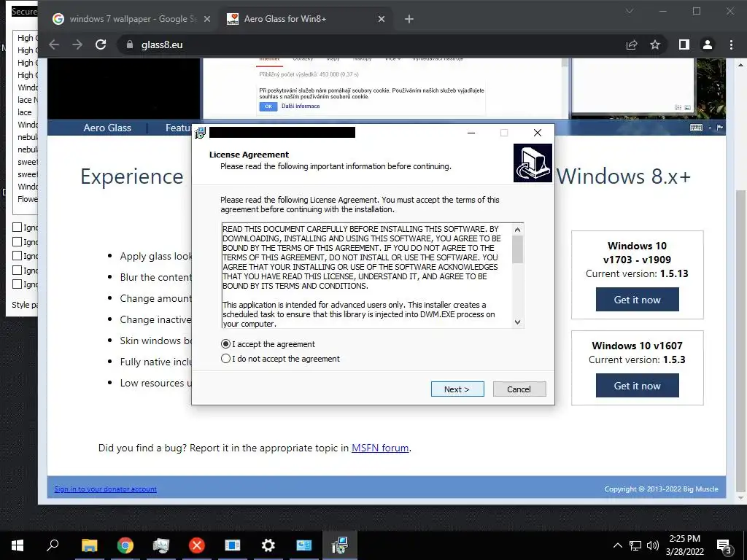
Task: Click license text scrollbar up arrow
Action: [518, 230]
